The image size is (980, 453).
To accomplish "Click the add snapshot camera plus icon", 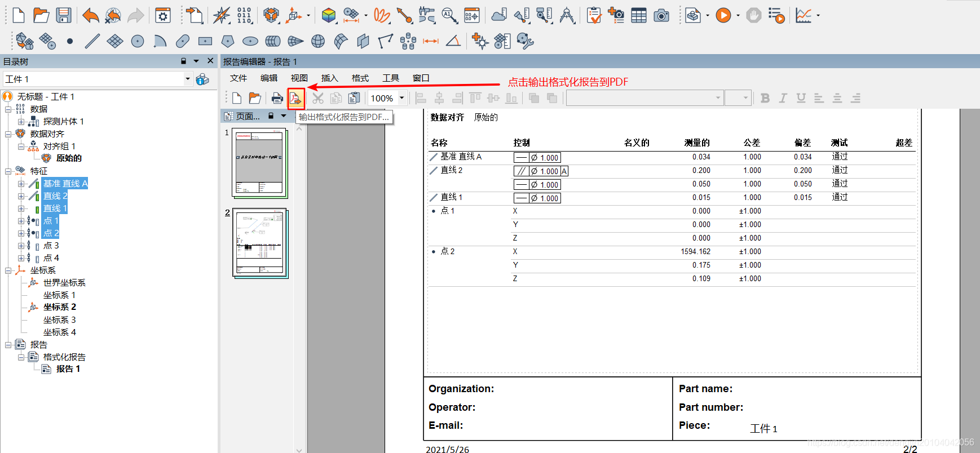I will (x=616, y=15).
